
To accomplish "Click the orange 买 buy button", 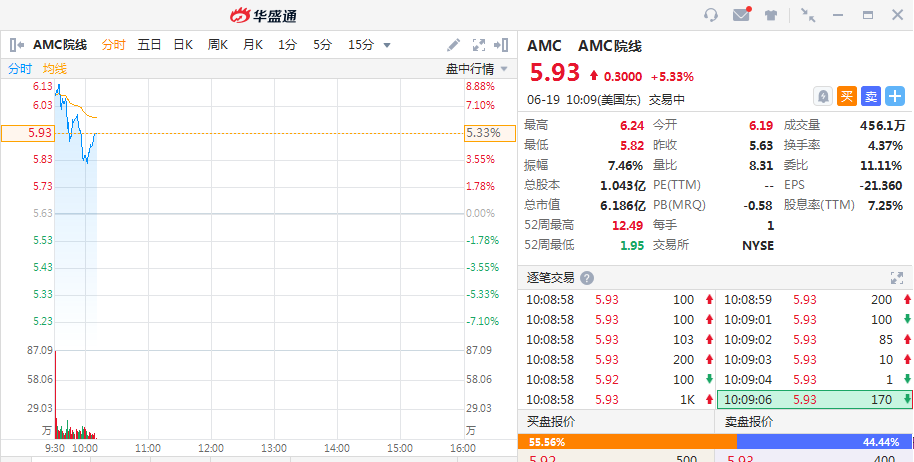I will [846, 96].
